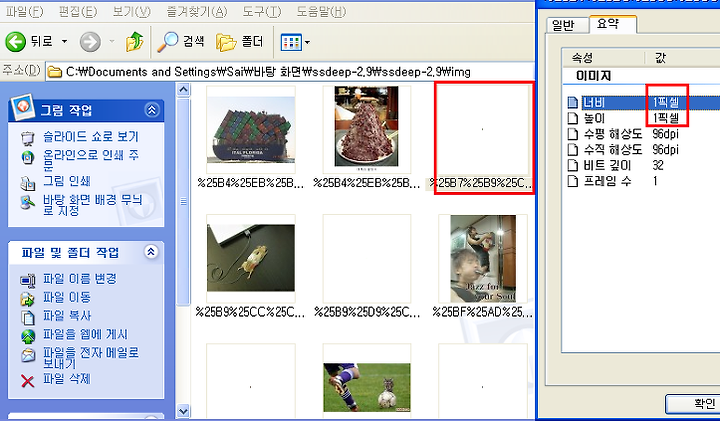Open the view mode icon
Image resolution: width=720 pixels, height=421 pixels.
point(291,42)
